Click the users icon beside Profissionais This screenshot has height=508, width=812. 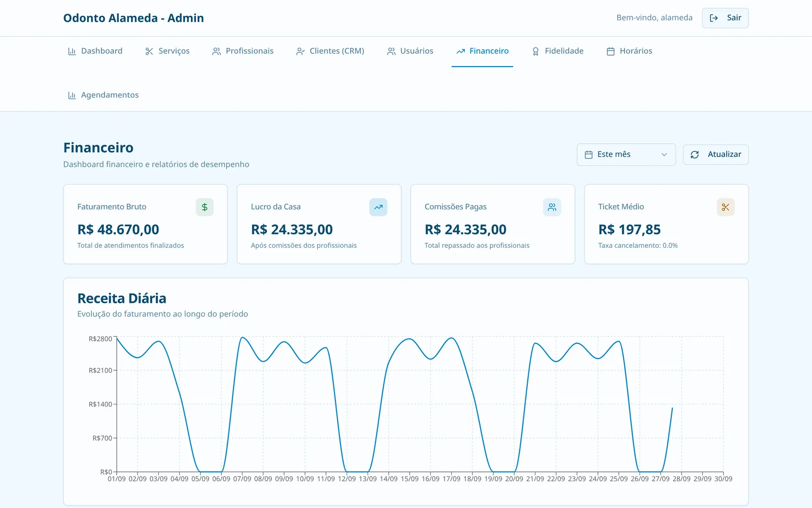point(217,51)
